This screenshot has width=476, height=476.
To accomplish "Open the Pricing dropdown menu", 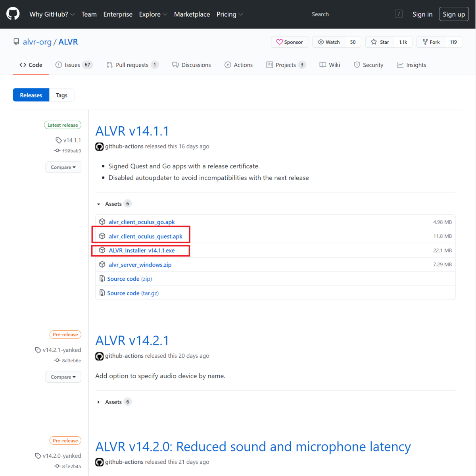I will [x=230, y=14].
